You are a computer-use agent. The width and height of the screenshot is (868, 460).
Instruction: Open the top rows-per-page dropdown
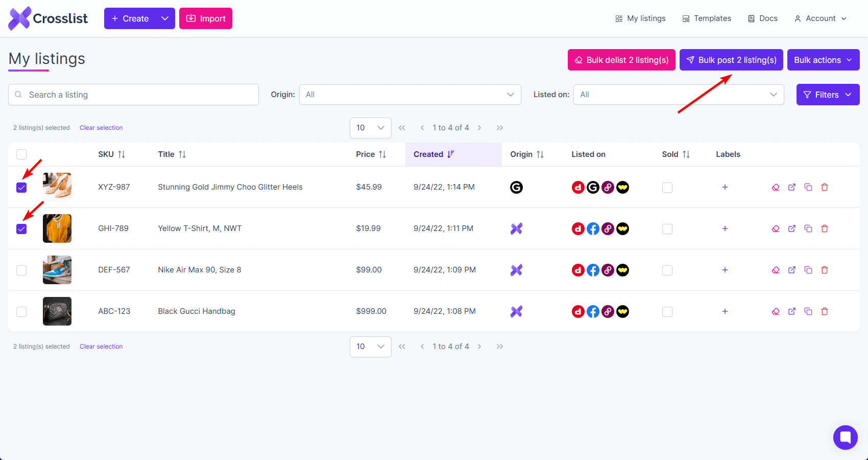click(370, 128)
